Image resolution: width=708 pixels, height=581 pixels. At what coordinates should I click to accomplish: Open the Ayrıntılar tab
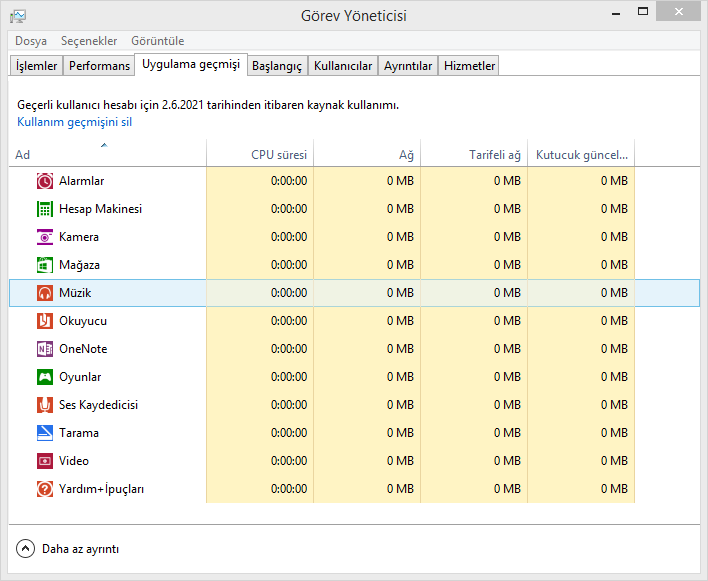coord(408,66)
